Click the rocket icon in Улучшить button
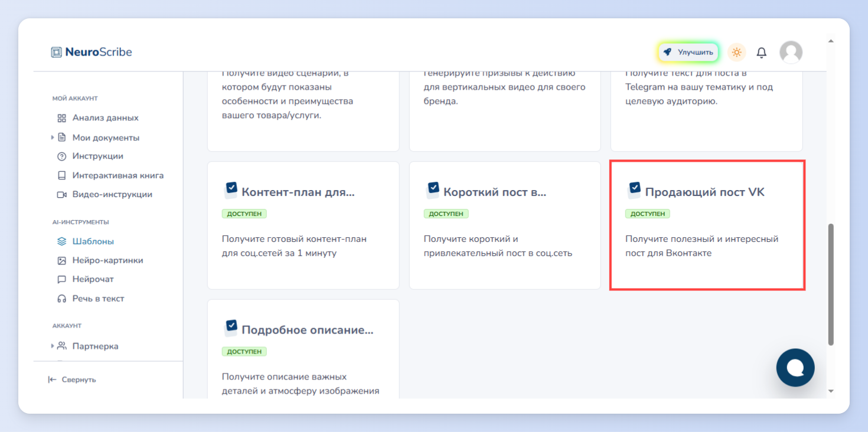The height and width of the screenshot is (432, 868). [668, 52]
